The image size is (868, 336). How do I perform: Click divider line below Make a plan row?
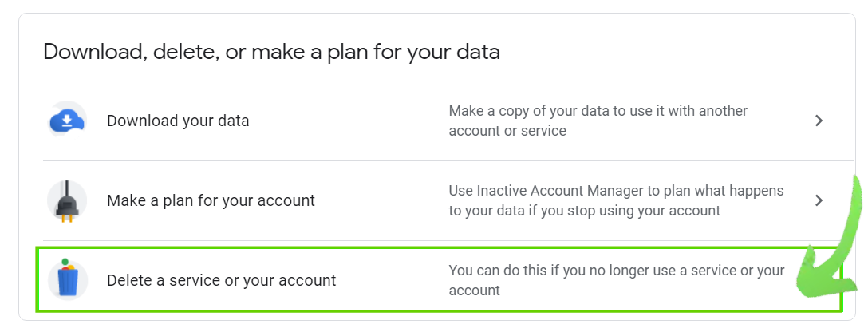pyautogui.click(x=448, y=241)
